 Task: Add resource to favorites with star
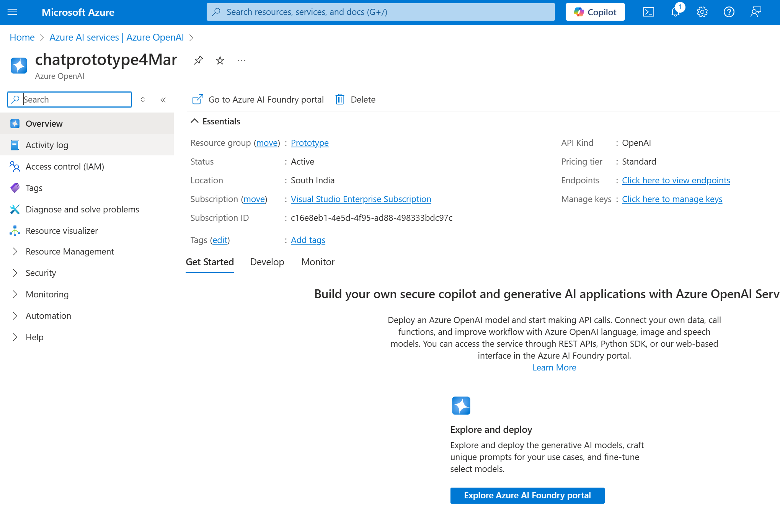(220, 60)
